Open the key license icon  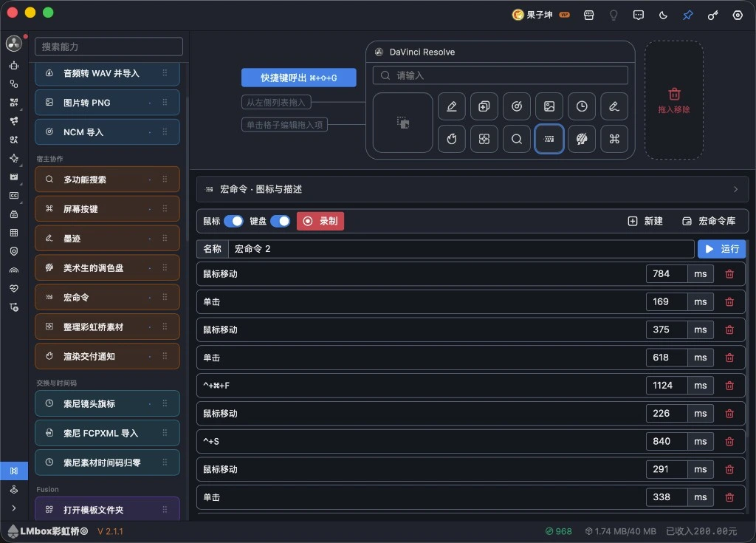click(x=712, y=15)
